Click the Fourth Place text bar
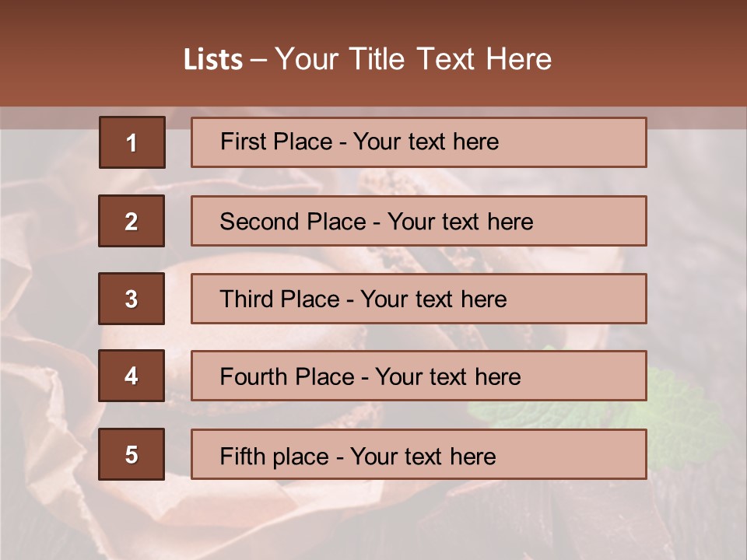Viewport: 747px width, 560px height. (419, 376)
